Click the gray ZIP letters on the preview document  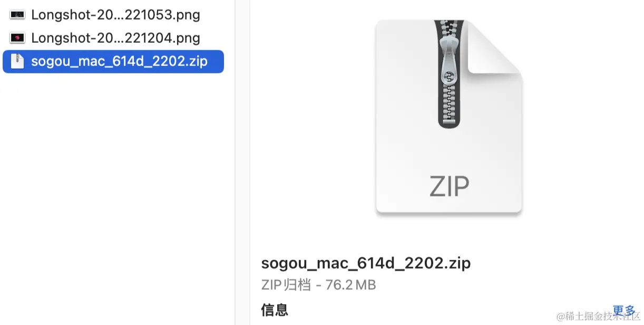(449, 186)
